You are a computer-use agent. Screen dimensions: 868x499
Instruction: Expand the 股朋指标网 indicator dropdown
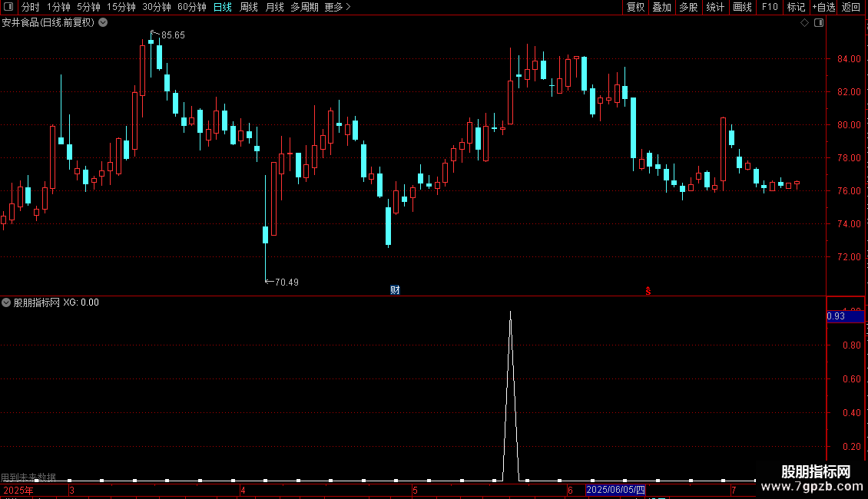(6, 302)
